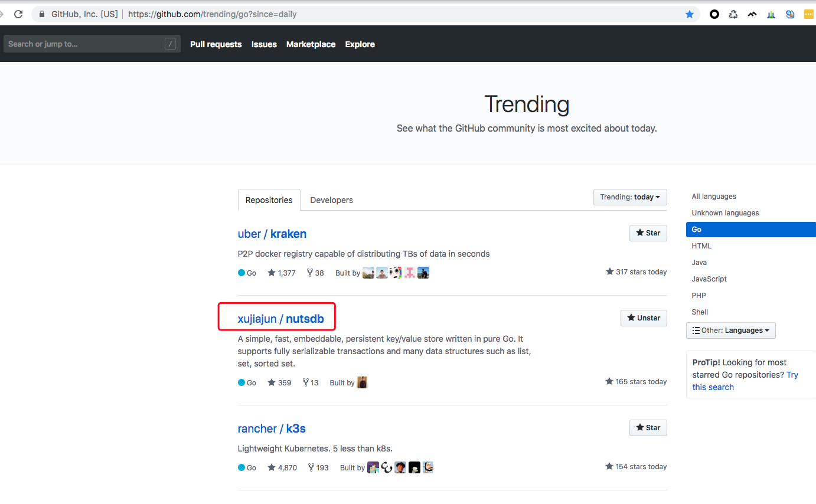The height and width of the screenshot is (504, 816).
Task: Filter by All languages
Action: (x=714, y=197)
